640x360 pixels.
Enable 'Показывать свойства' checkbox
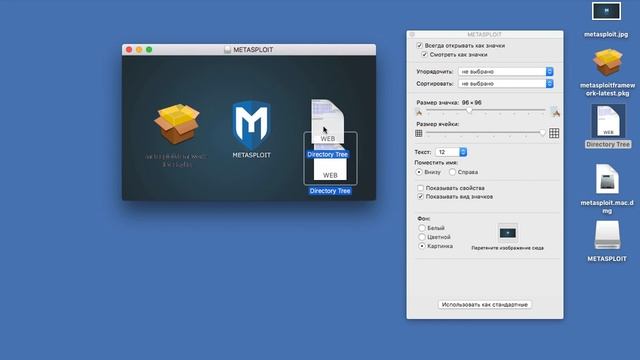coord(420,188)
